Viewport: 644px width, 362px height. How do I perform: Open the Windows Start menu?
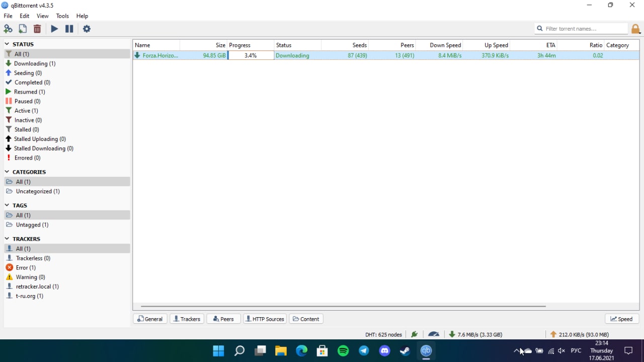click(218, 351)
